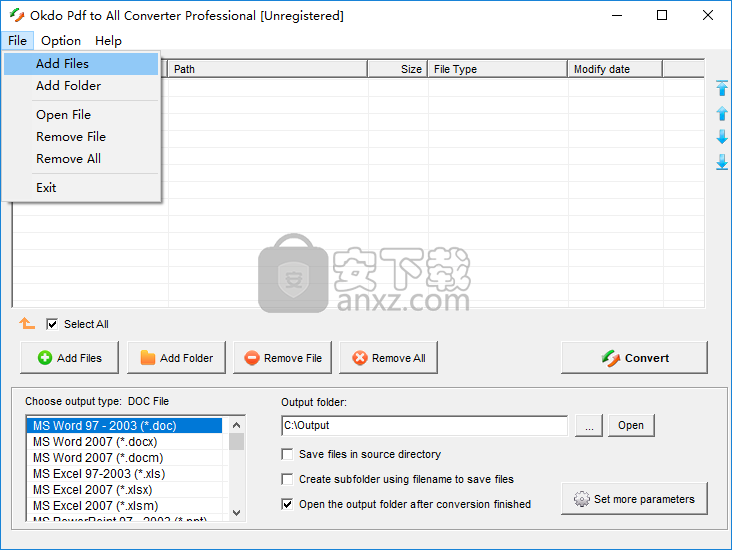The image size is (732, 550).
Task: Start conversion with the Convert button
Action: (634, 358)
